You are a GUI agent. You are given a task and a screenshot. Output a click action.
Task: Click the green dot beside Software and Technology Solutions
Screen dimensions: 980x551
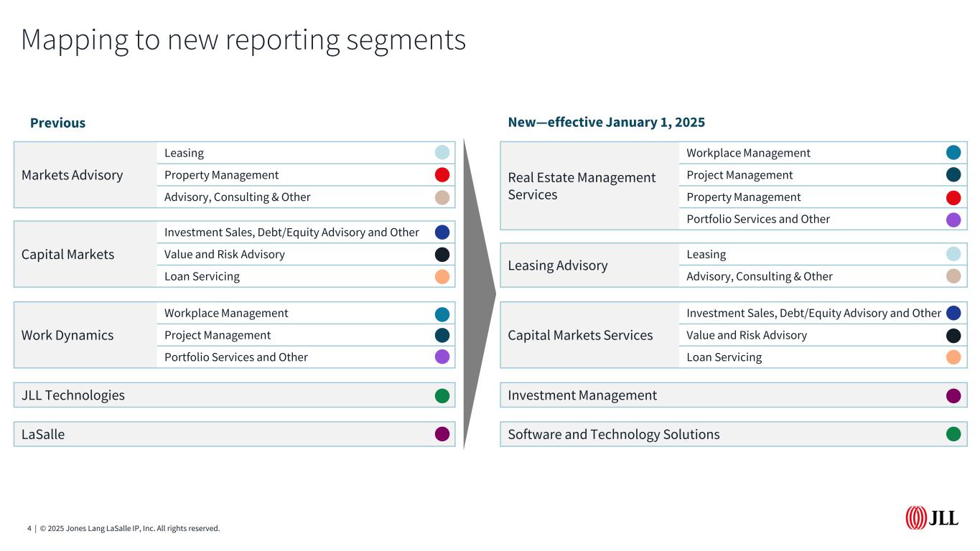click(953, 434)
